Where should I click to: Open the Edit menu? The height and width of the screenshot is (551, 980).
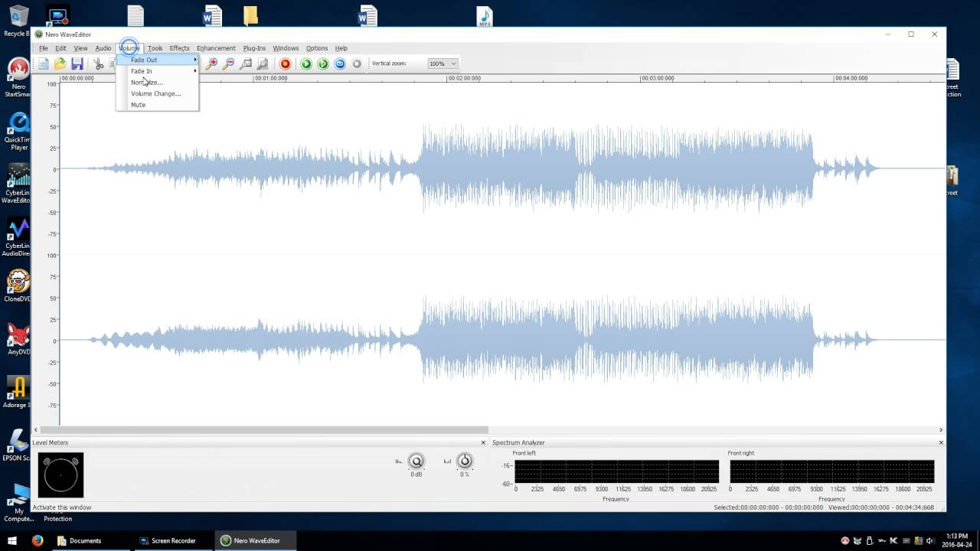[60, 48]
